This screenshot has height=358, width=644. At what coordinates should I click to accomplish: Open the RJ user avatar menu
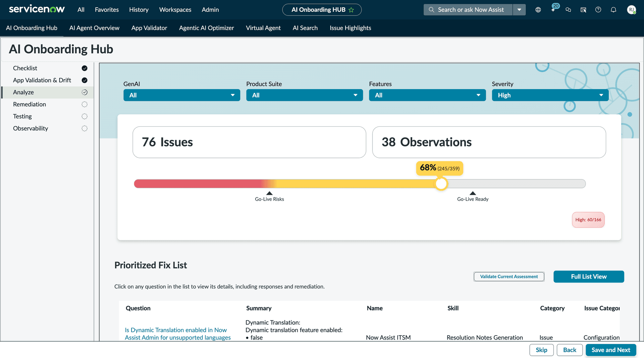click(x=632, y=10)
